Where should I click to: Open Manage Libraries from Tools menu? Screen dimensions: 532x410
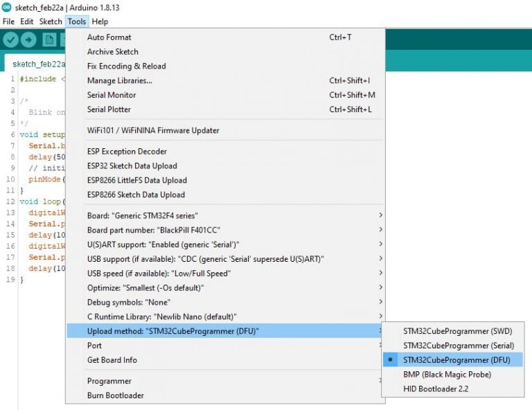pyautogui.click(x=119, y=80)
